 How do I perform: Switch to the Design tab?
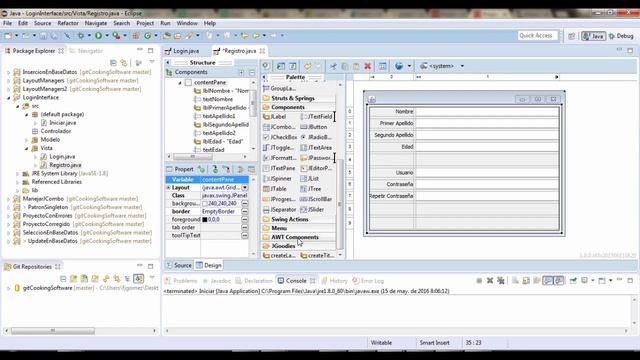click(209, 265)
